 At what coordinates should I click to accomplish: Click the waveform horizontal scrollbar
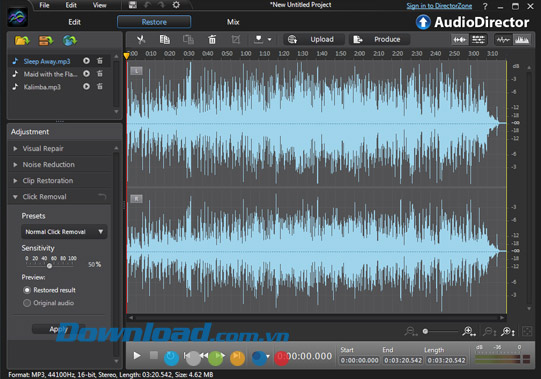[x=317, y=318]
